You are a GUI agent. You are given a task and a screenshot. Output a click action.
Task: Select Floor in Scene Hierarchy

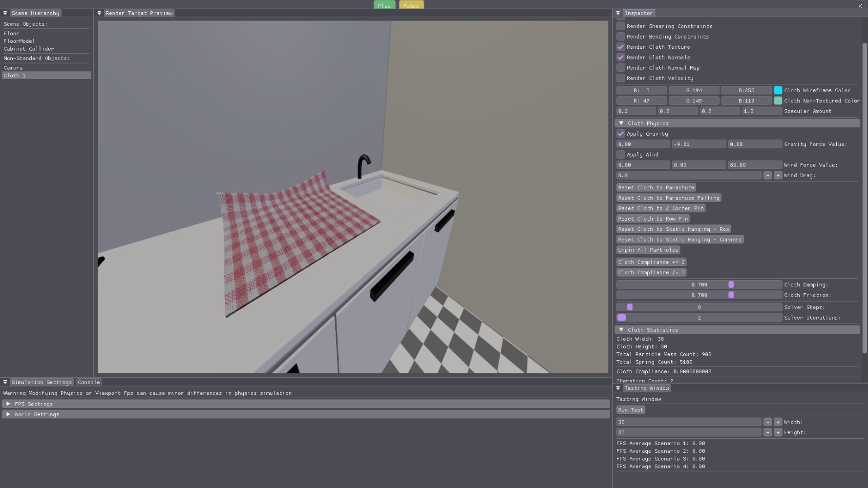pos(11,34)
